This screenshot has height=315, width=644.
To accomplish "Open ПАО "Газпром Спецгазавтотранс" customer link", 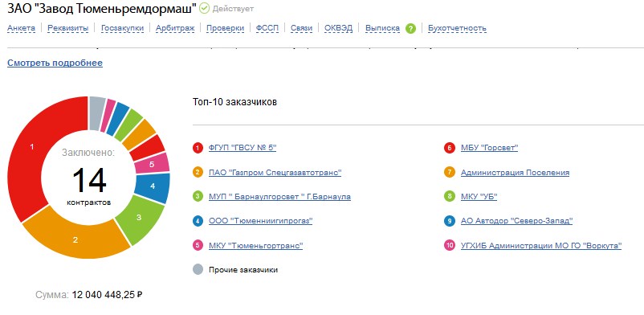I will [275, 172].
